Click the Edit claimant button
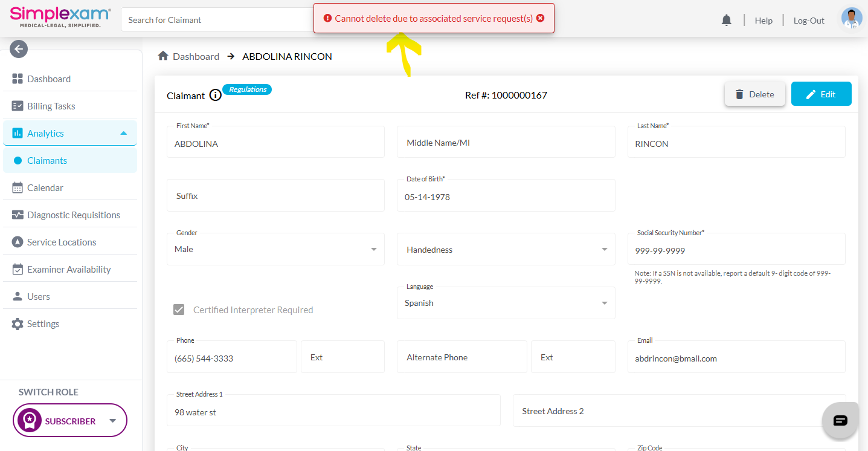 pyautogui.click(x=821, y=94)
